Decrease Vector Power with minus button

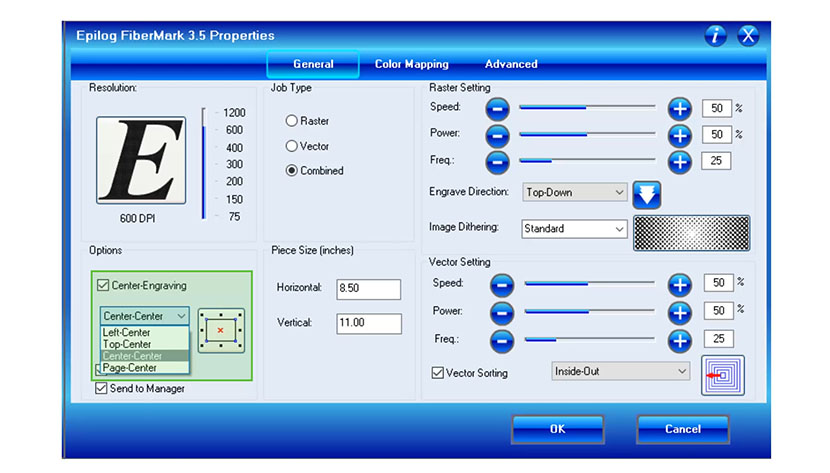501,312
